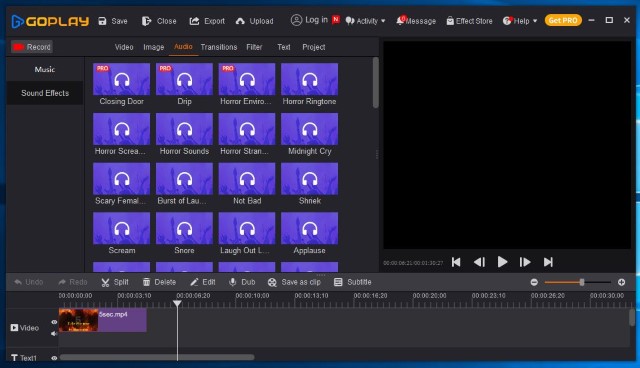Delete the selected clip with the trash icon
The image size is (640, 368).
point(159,282)
